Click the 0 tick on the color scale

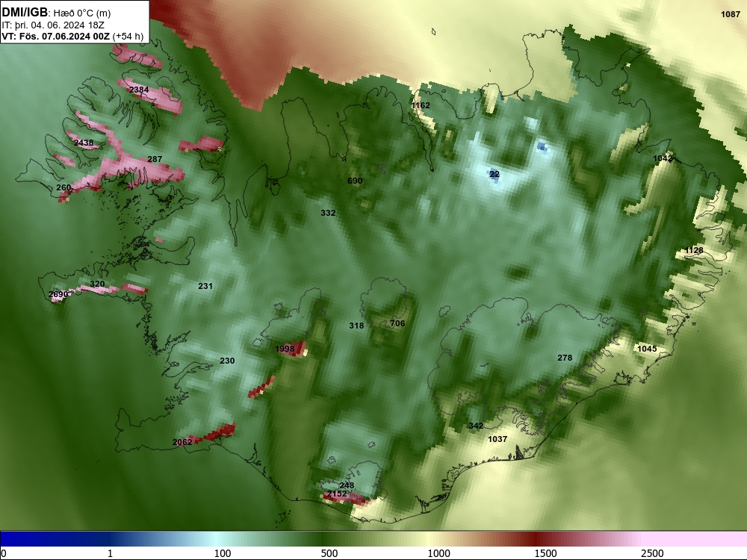pos(4,553)
